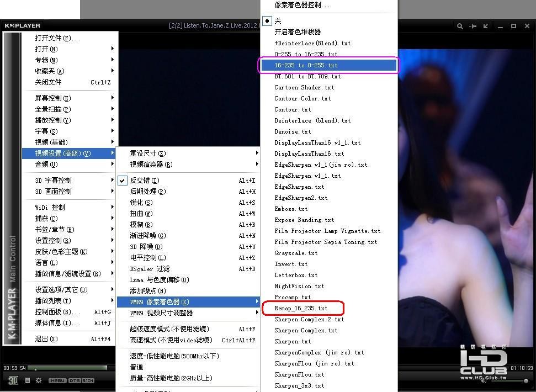Open the gear control box icon
Image resolution: width=536 pixels, height=392 pixels.
pos(39,380)
